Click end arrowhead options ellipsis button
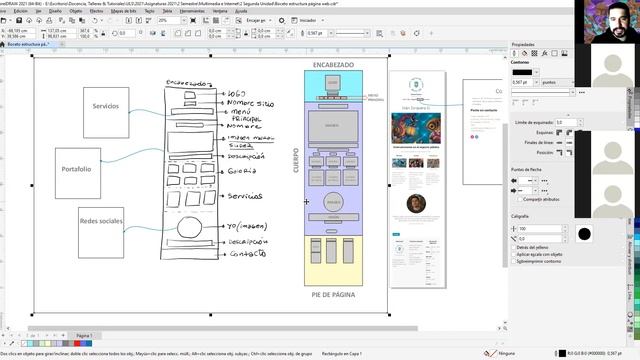 pyautogui.click(x=544, y=191)
